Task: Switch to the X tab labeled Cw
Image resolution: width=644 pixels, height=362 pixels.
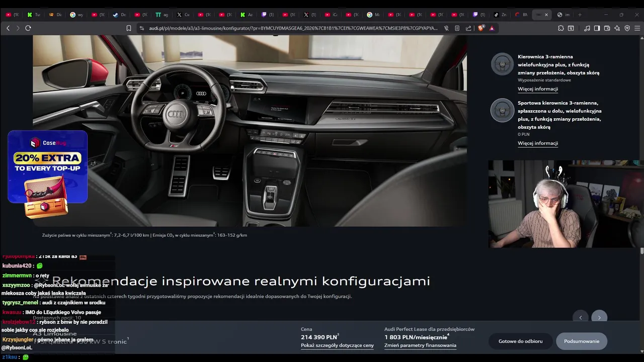Action: (183, 15)
